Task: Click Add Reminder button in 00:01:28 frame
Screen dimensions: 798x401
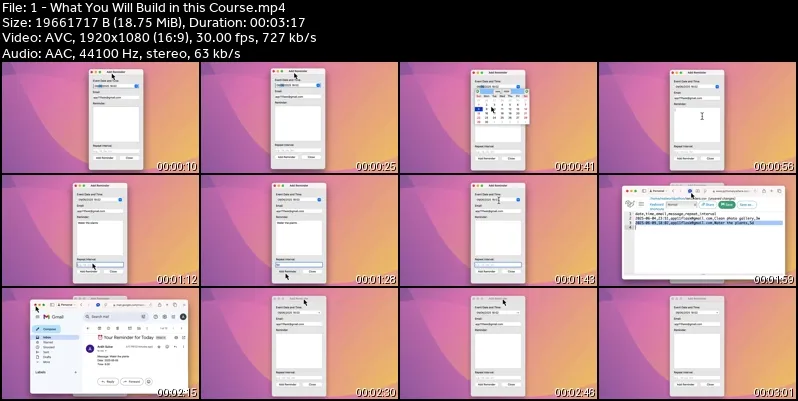Action: click(x=287, y=271)
